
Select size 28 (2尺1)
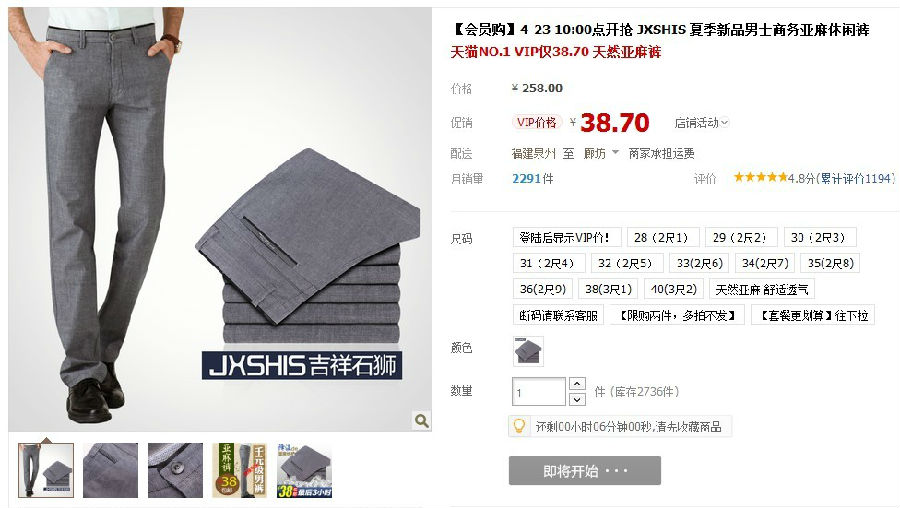point(661,237)
